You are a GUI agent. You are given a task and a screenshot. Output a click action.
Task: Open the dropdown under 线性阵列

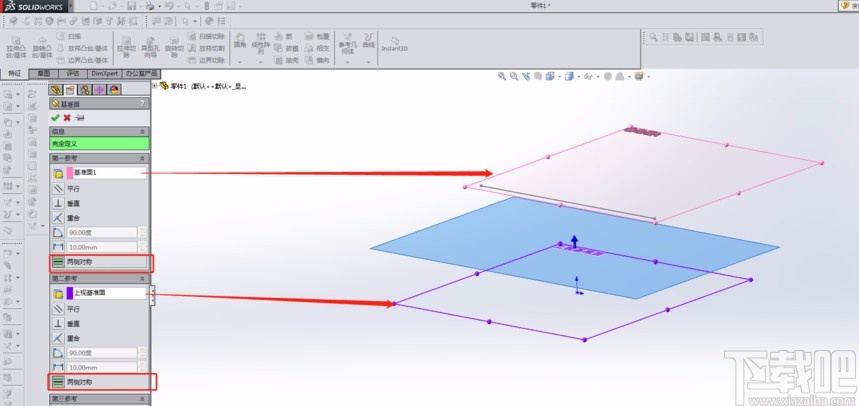(261, 62)
